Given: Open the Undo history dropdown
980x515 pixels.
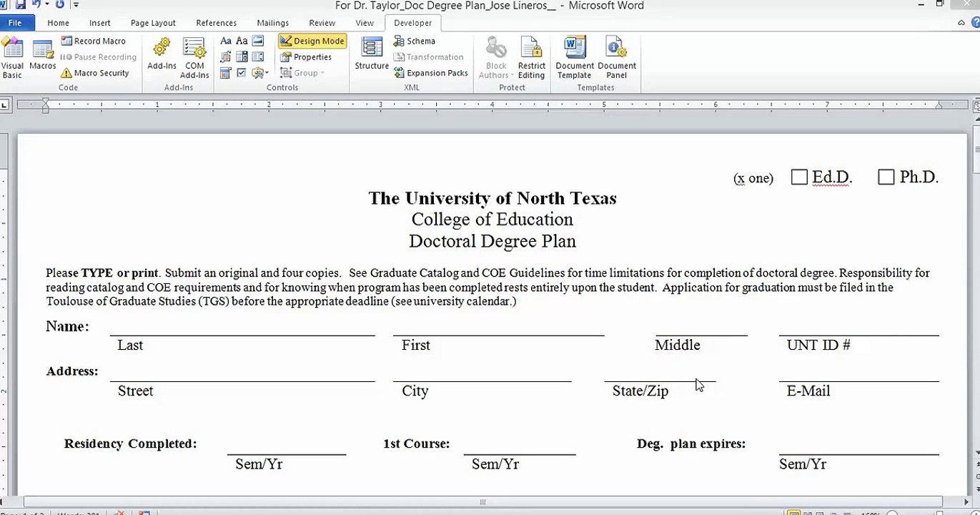Looking at the screenshot, I should click(x=46, y=5).
